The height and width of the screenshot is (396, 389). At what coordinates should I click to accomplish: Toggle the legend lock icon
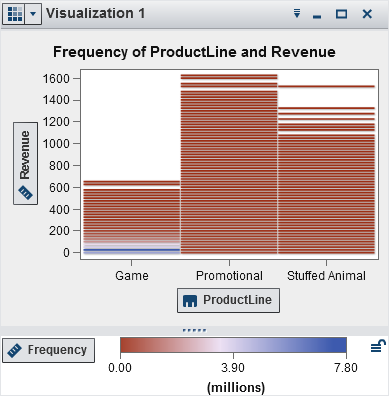point(378,346)
